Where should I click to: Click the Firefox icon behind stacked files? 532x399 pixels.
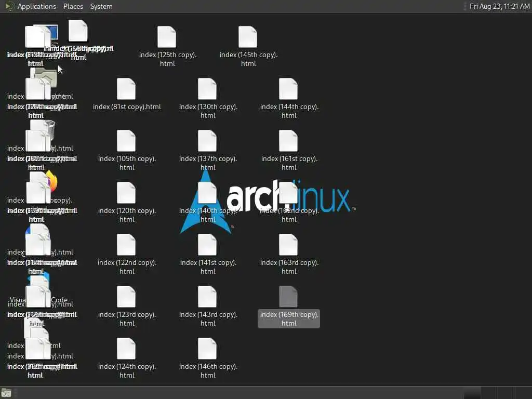click(x=53, y=181)
